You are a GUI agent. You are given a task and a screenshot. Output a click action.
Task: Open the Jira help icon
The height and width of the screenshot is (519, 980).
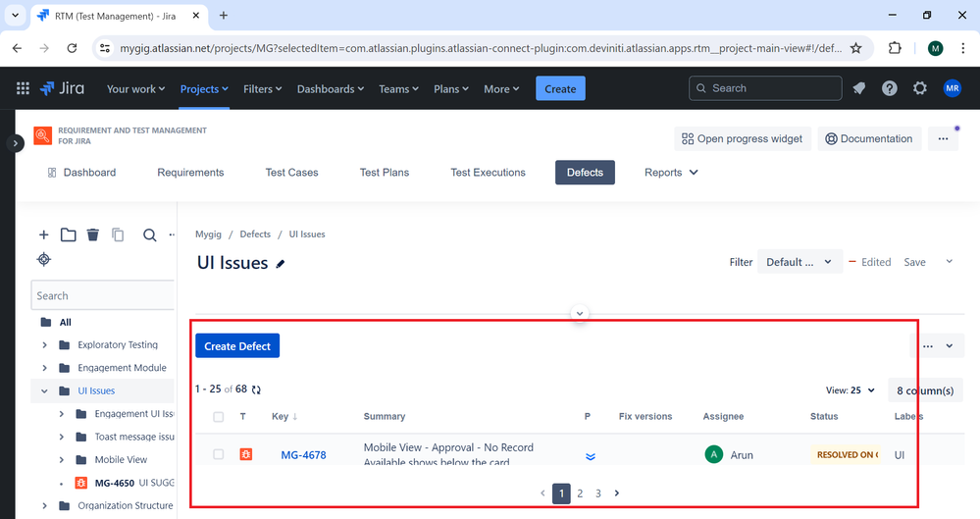click(890, 89)
